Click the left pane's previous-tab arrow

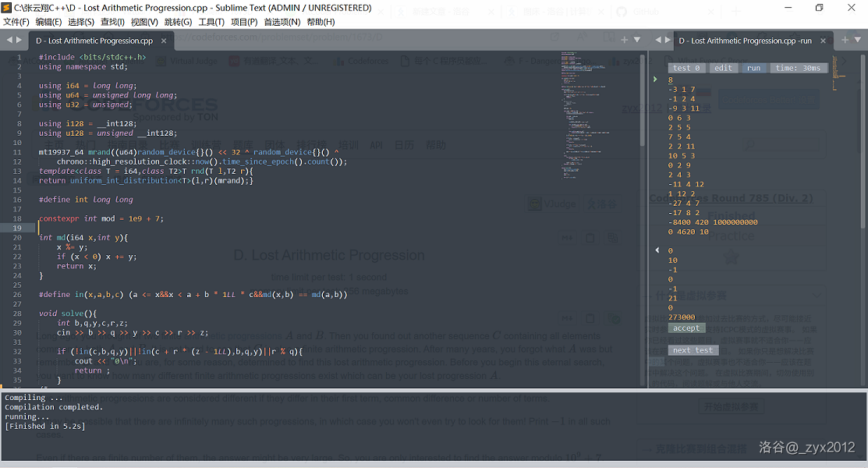[9, 40]
